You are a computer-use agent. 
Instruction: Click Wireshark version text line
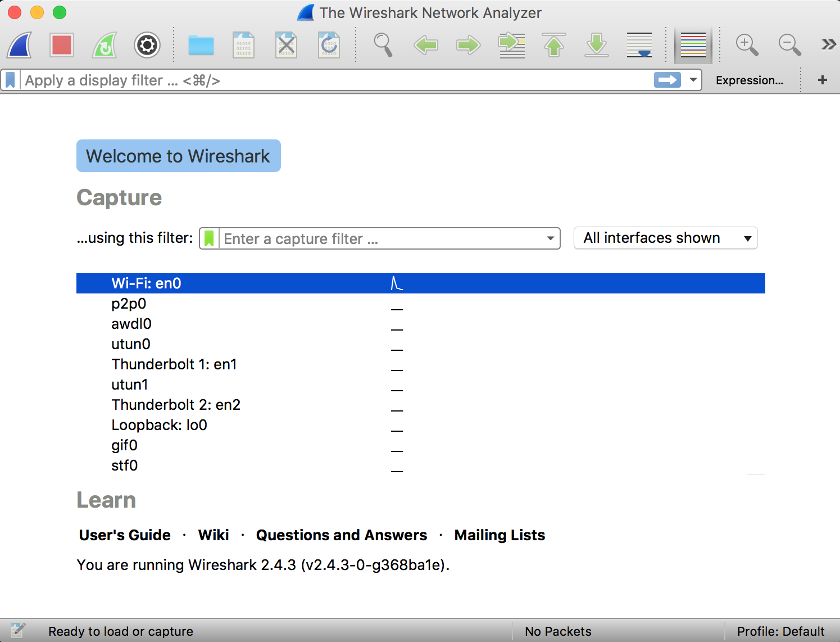[263, 564]
